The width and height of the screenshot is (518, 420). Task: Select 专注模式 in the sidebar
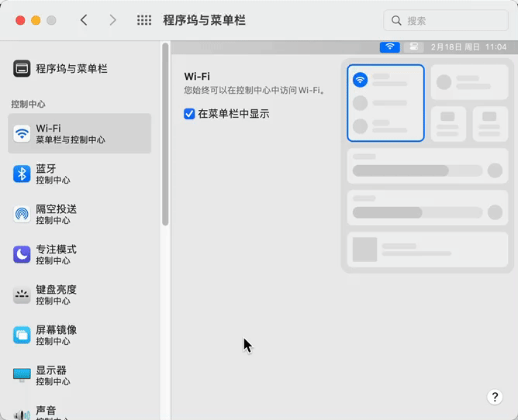pos(80,255)
